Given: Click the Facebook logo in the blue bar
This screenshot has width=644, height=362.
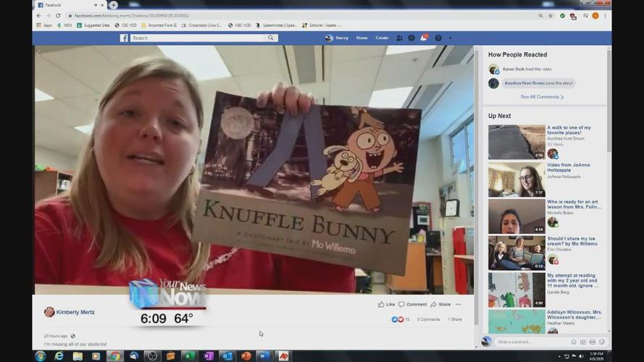Looking at the screenshot, I should [x=124, y=38].
